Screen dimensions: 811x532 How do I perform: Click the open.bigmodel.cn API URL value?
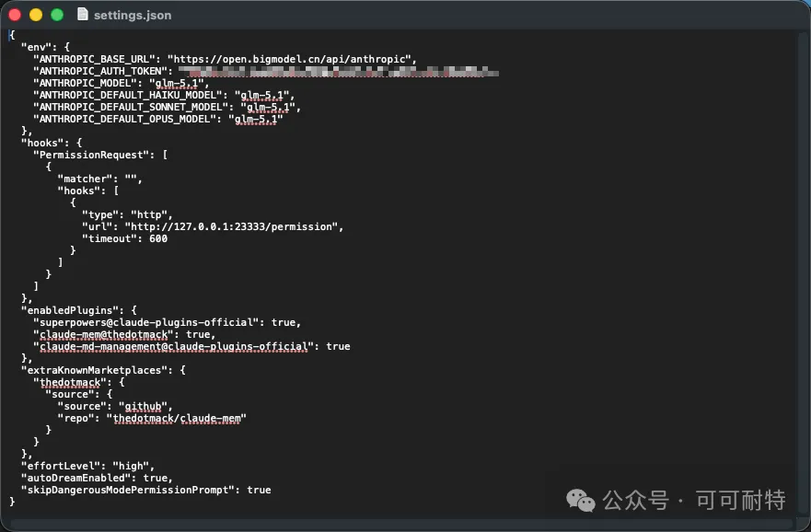289,59
